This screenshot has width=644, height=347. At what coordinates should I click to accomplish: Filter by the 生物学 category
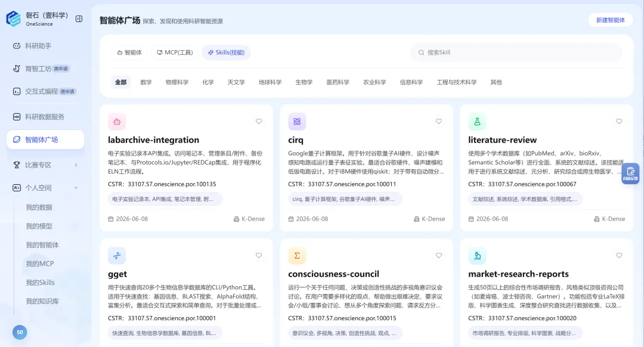(304, 82)
